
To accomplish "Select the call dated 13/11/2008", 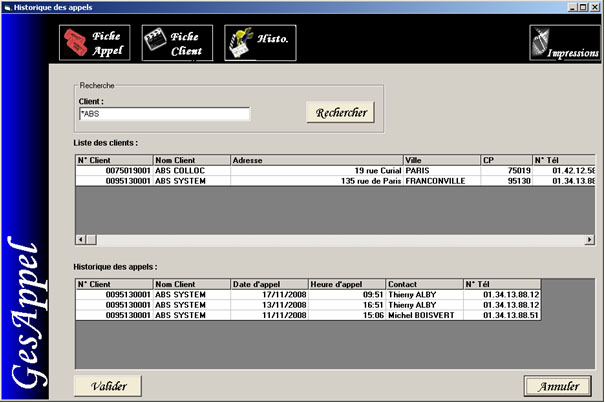I will coord(269,305).
